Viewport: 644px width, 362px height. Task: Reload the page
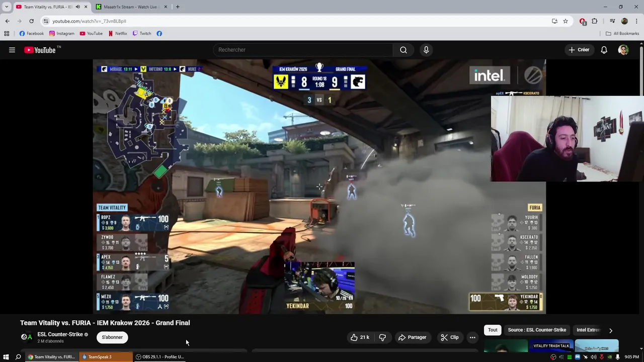(x=31, y=21)
